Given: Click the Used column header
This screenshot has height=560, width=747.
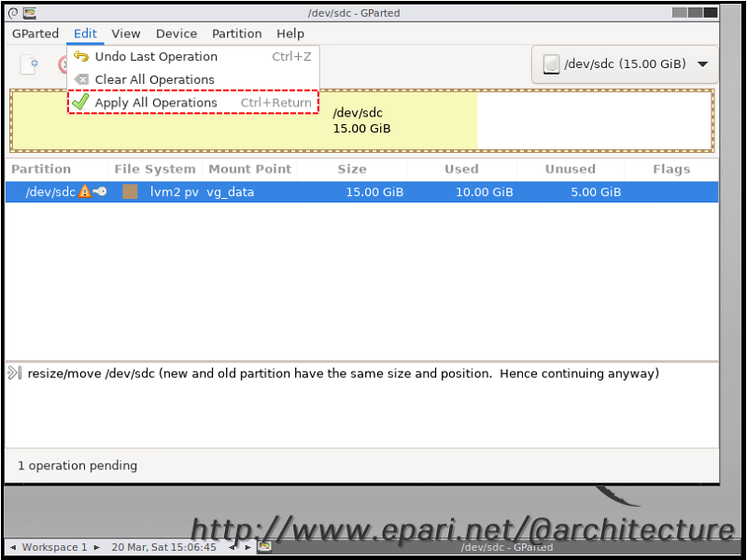Looking at the screenshot, I should (x=461, y=169).
